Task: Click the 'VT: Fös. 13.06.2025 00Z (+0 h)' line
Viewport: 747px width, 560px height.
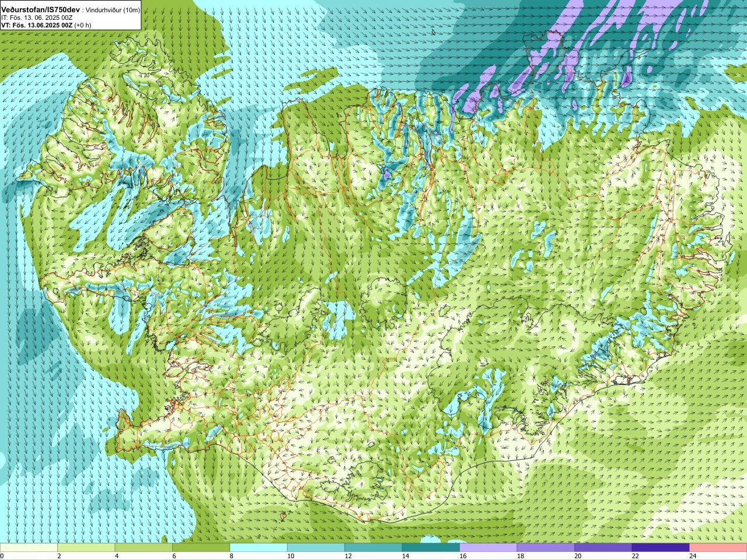Action: click(46, 26)
